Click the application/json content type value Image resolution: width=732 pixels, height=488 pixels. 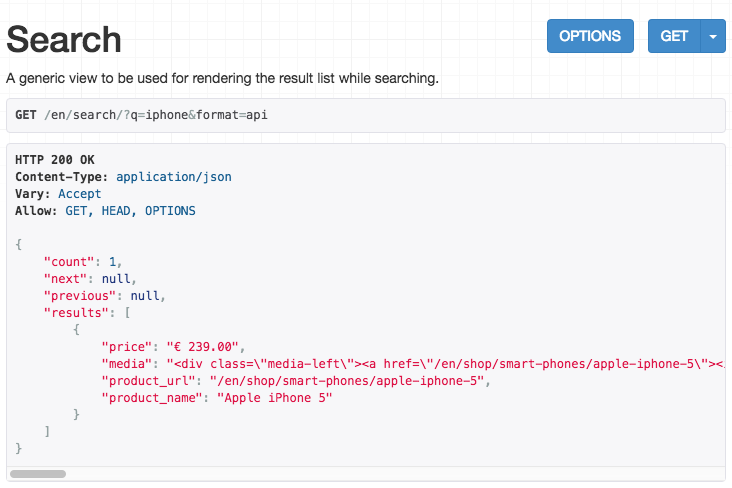pos(174,177)
